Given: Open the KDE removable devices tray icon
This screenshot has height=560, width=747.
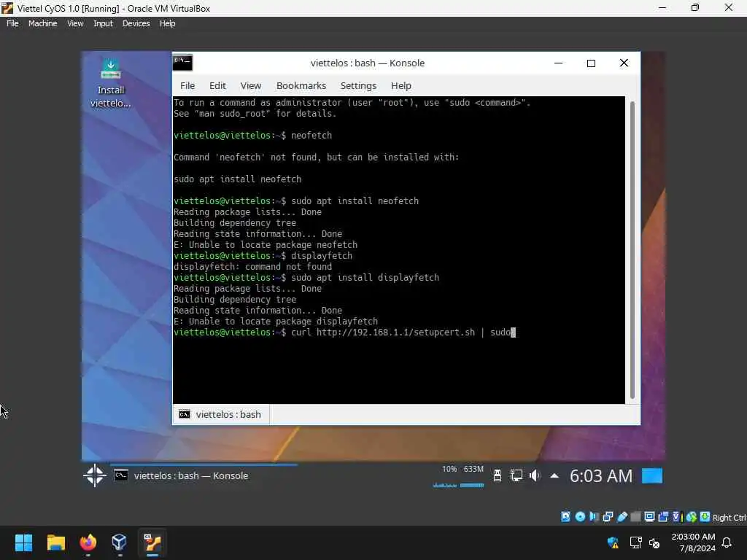Looking at the screenshot, I should [497, 475].
